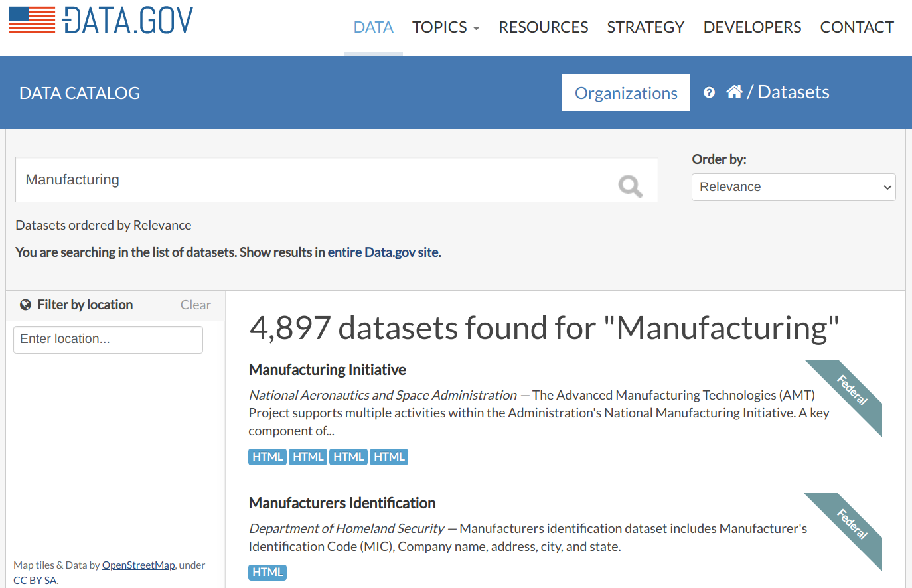Open the Manufacturing Initiative dataset

click(x=327, y=370)
